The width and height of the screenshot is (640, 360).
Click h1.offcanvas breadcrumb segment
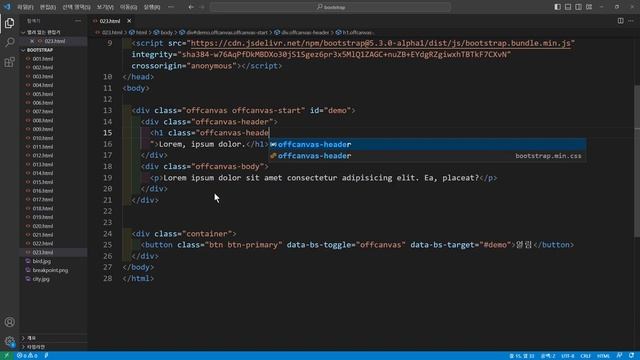(354, 33)
